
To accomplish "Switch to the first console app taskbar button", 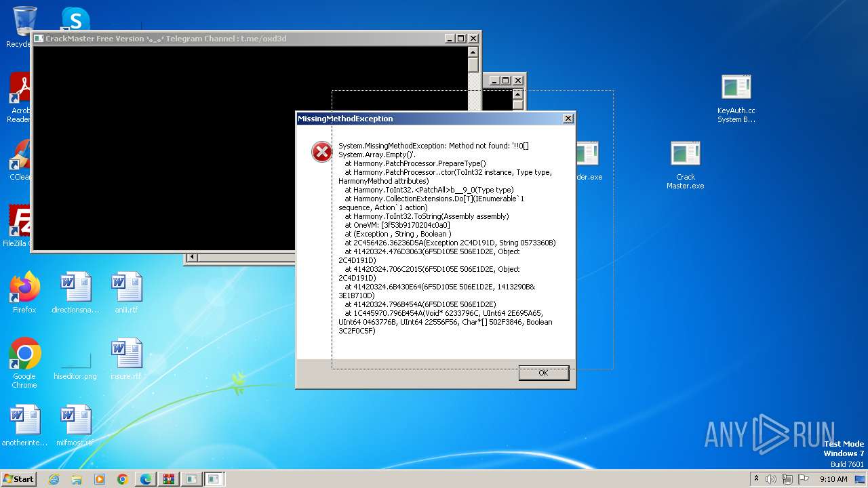I will [192, 479].
